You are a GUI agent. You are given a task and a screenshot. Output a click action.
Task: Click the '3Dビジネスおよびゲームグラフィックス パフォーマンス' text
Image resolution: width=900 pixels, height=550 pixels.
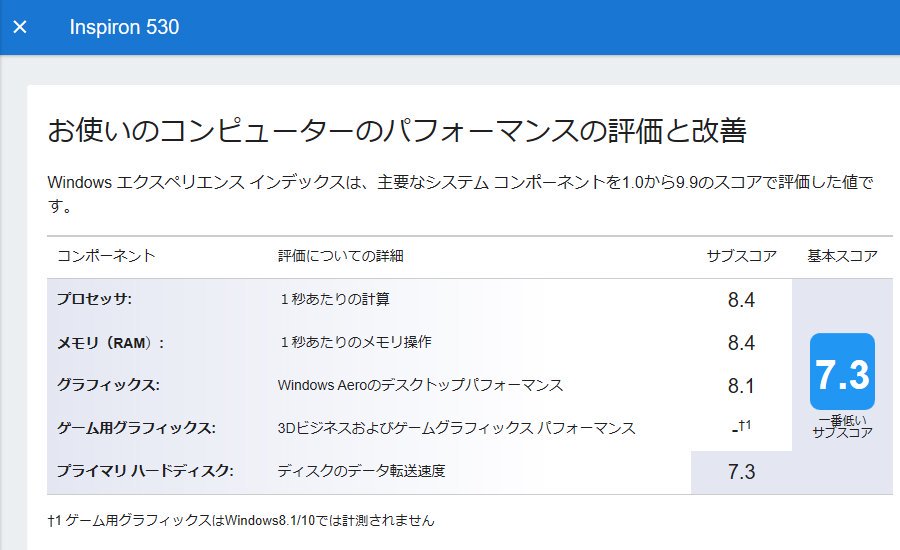pos(456,428)
